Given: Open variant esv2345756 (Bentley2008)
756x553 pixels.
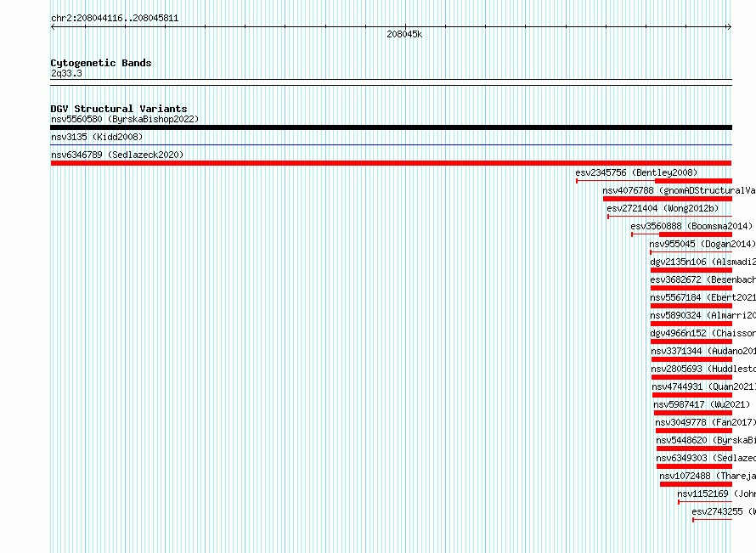Looking at the screenshot, I should [636, 172].
